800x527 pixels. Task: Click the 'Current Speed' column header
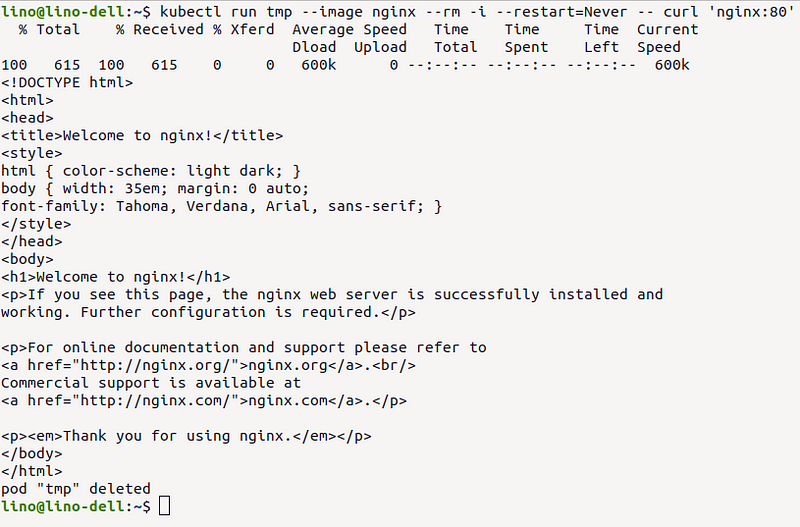click(667, 38)
